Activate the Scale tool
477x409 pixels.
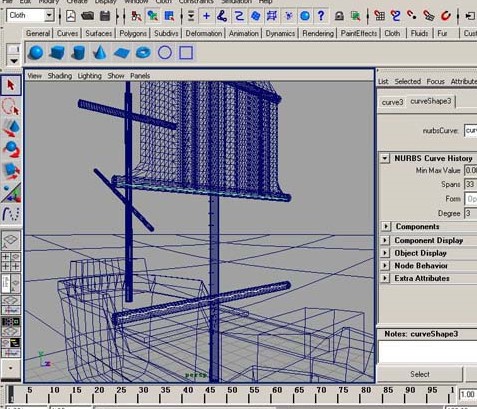[11, 171]
